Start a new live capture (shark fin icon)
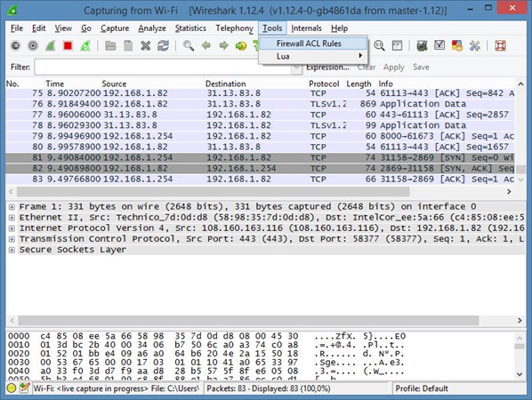 coord(51,45)
